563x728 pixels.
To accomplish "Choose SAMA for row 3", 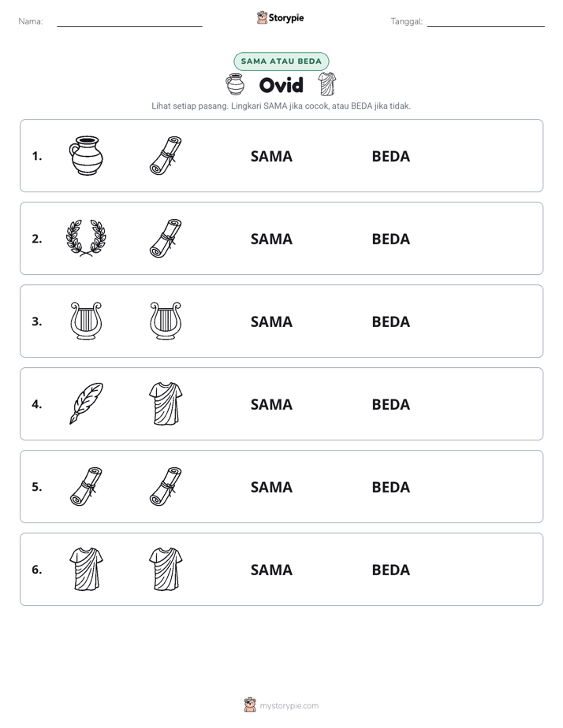I will coord(272,321).
